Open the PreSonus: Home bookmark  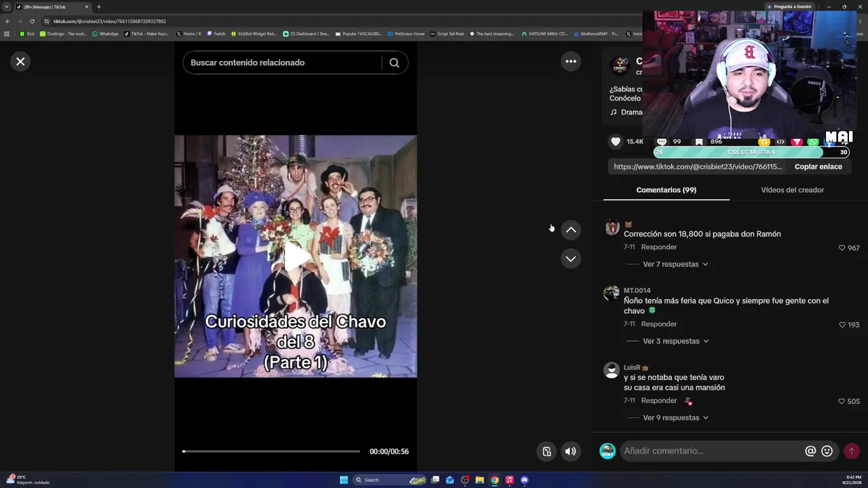pyautogui.click(x=406, y=34)
